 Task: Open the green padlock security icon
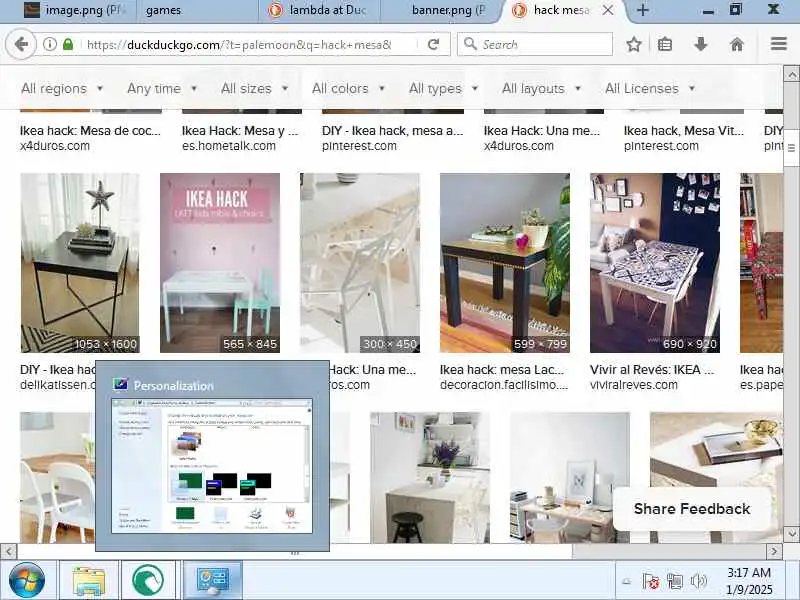click(x=68, y=44)
